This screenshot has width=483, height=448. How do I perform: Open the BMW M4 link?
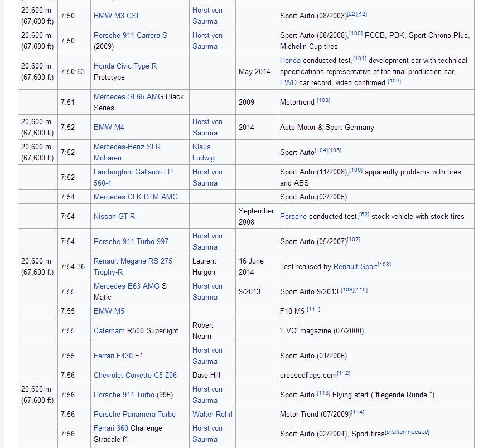pyautogui.click(x=109, y=128)
